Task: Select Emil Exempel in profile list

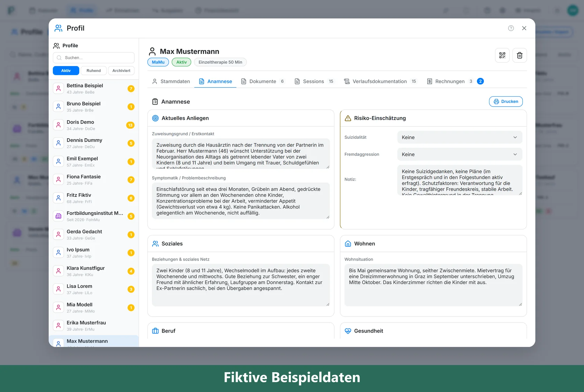Action: (x=94, y=162)
